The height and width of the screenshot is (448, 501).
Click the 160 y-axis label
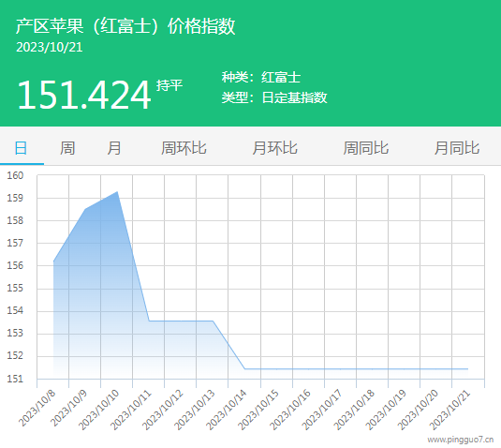(15, 175)
